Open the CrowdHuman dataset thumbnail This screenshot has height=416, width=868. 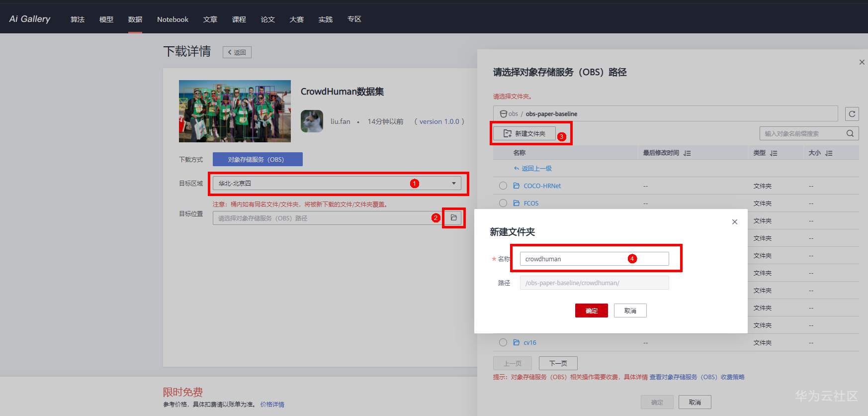tap(235, 111)
